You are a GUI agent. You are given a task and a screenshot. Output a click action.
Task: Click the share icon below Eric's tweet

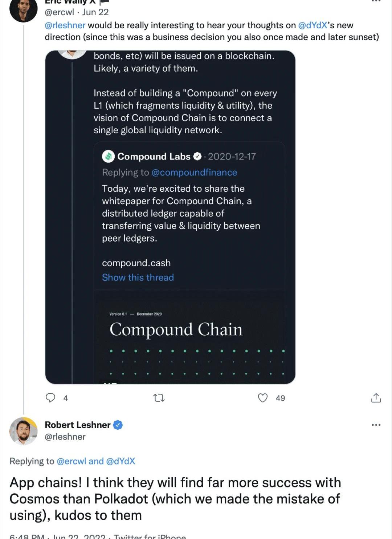click(x=376, y=398)
